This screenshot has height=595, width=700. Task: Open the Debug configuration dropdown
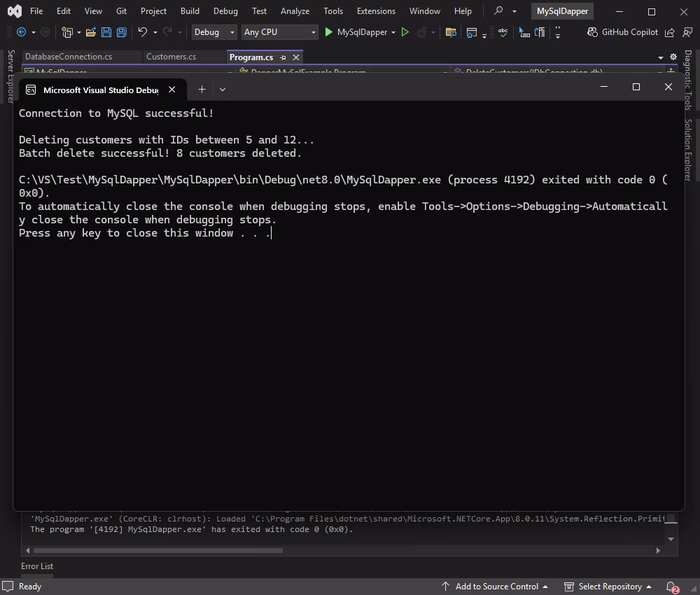pos(213,31)
